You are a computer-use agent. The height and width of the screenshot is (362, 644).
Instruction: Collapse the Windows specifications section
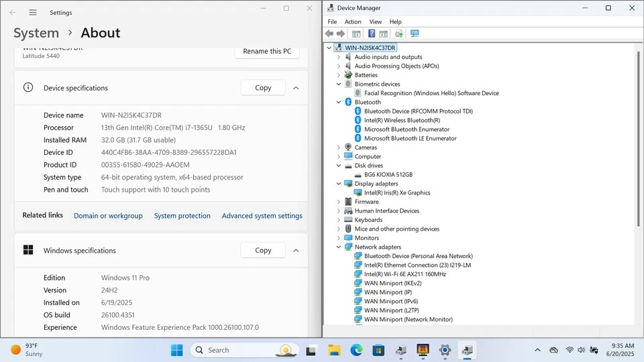[296, 250]
